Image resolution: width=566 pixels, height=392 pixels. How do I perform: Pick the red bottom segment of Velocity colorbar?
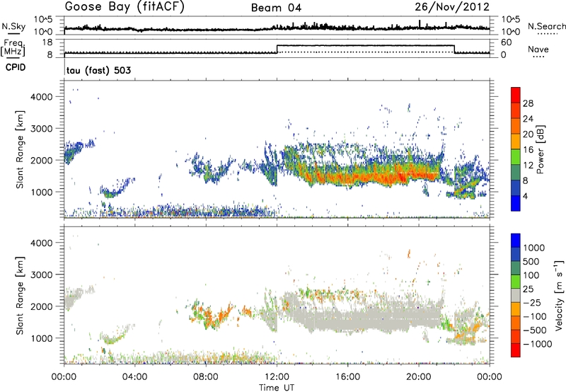[516, 350]
